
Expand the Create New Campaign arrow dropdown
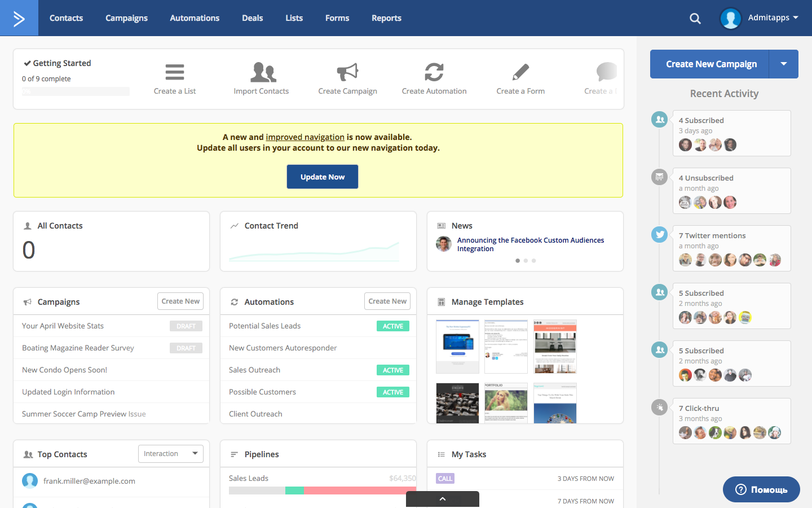(784, 64)
